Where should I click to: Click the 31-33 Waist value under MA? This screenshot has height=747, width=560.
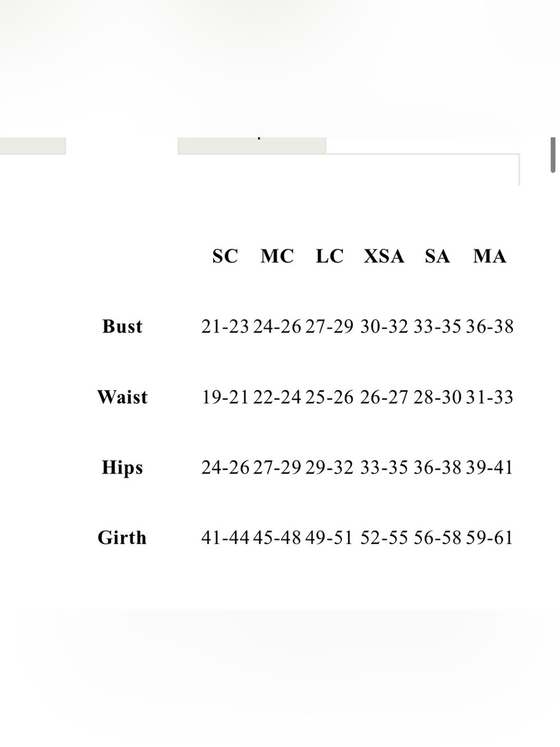tap(489, 397)
